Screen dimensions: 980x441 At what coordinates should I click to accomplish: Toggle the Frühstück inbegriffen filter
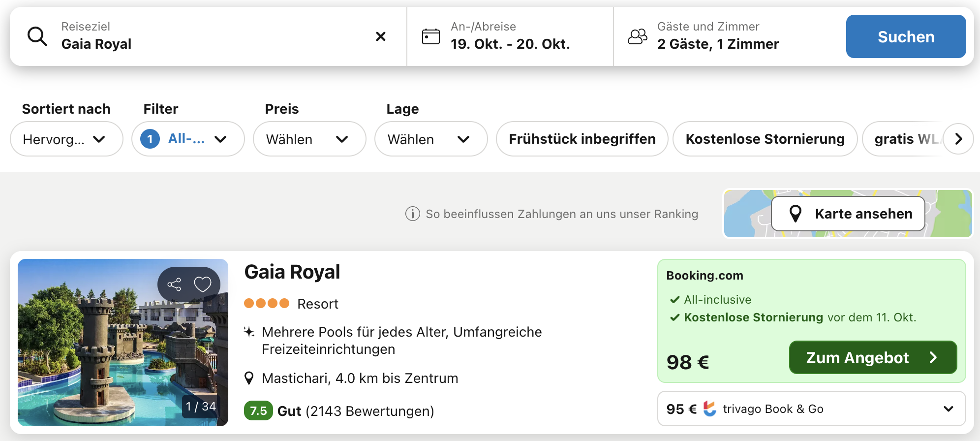pyautogui.click(x=582, y=139)
